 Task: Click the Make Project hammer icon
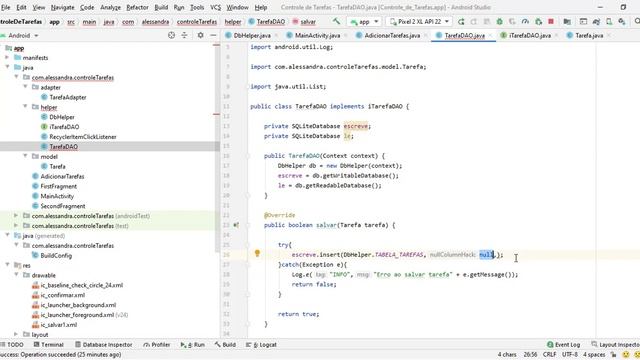(336, 21)
